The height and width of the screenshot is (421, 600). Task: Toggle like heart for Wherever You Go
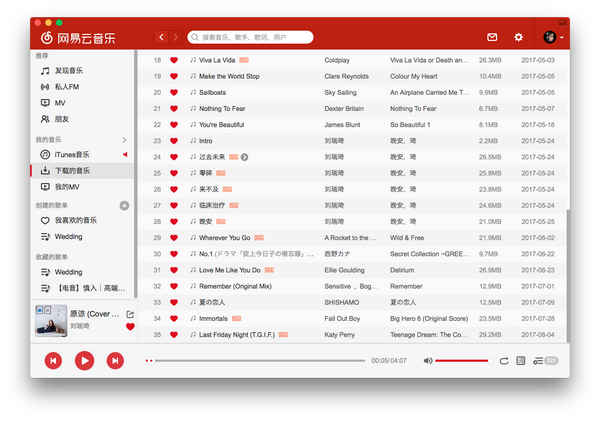pos(174,238)
